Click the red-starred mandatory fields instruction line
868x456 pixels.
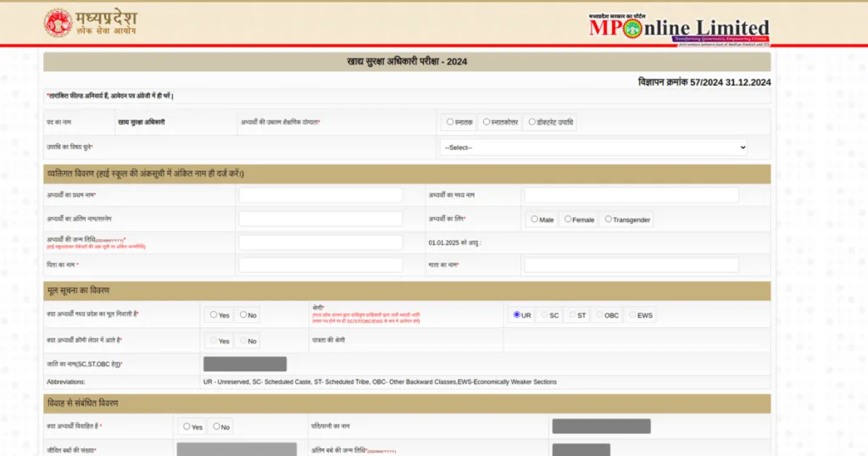pos(110,96)
